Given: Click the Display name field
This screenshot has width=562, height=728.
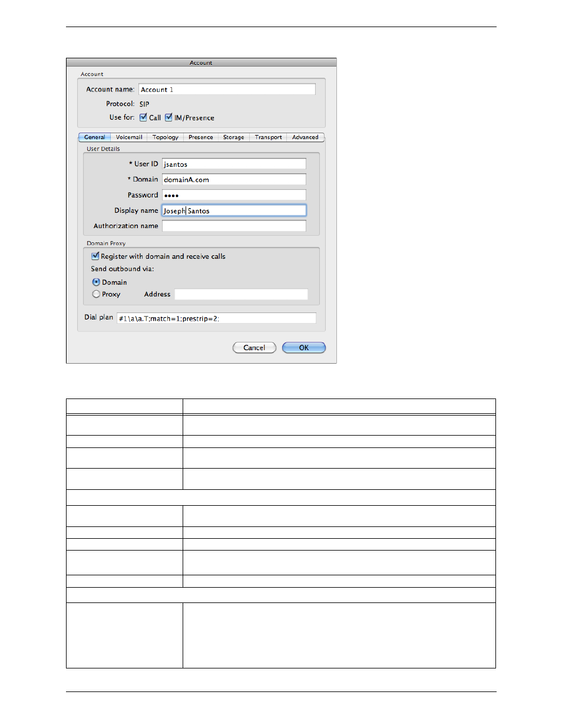Looking at the screenshot, I should [234, 211].
